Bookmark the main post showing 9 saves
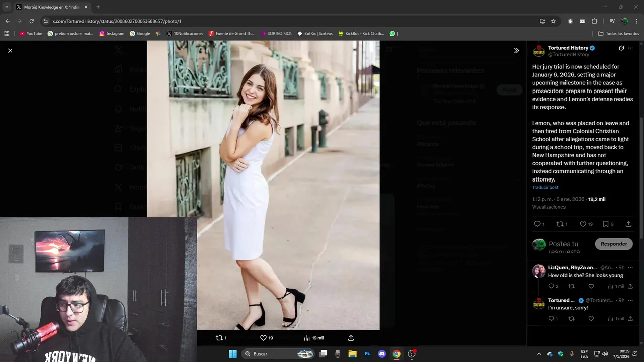The width and height of the screenshot is (644, 362). click(606, 224)
